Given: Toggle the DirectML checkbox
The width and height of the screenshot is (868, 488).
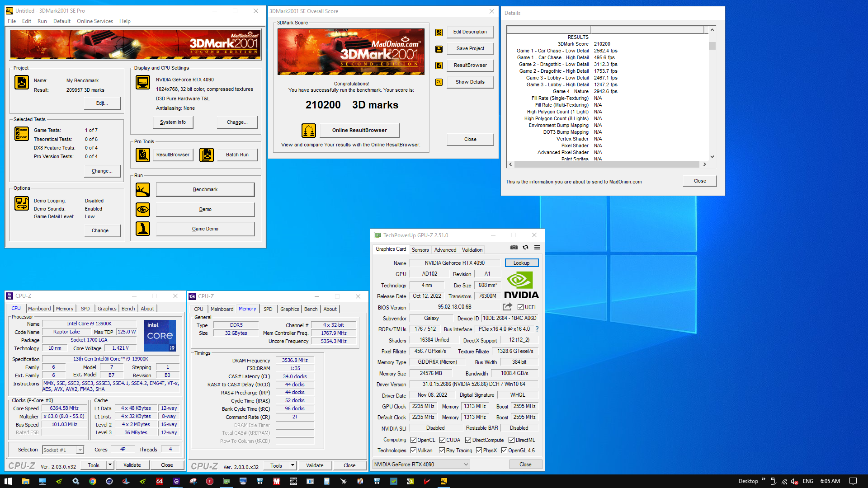Looking at the screenshot, I should click(x=511, y=440).
